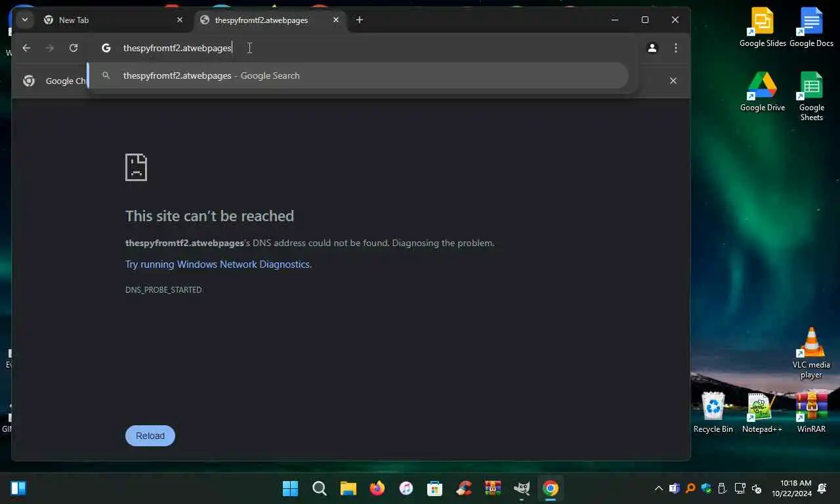The height and width of the screenshot is (504, 840).
Task: Open the notifications bell icon
Action: (823, 489)
